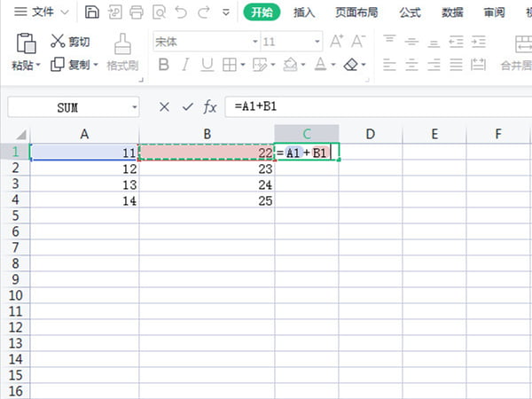
Task: Open Insert Function fx button
Action: (210, 106)
